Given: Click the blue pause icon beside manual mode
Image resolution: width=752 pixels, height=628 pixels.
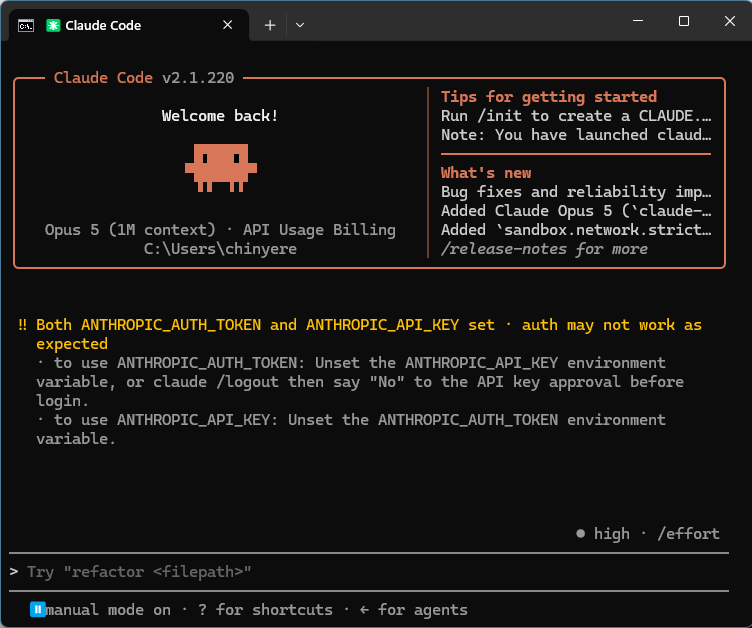Looking at the screenshot, I should (37, 609).
